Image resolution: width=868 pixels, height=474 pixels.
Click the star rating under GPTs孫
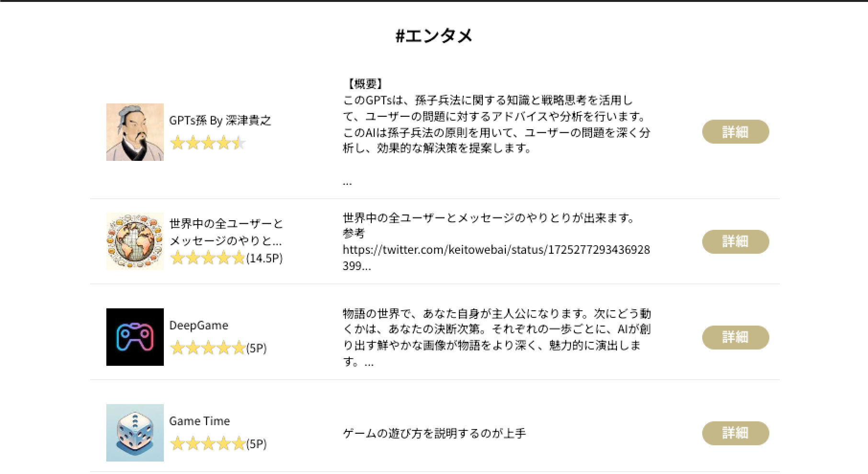tap(207, 143)
